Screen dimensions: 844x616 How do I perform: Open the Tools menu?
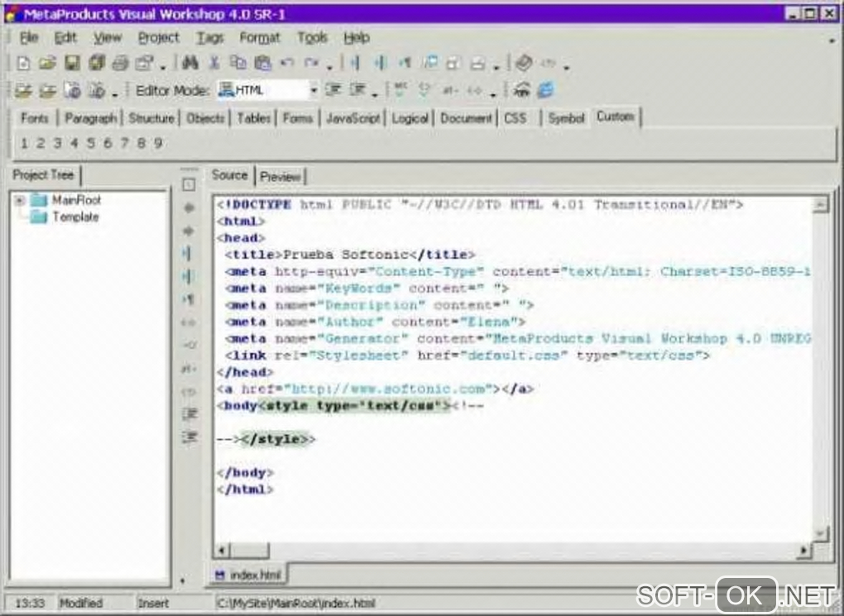pyautogui.click(x=313, y=37)
